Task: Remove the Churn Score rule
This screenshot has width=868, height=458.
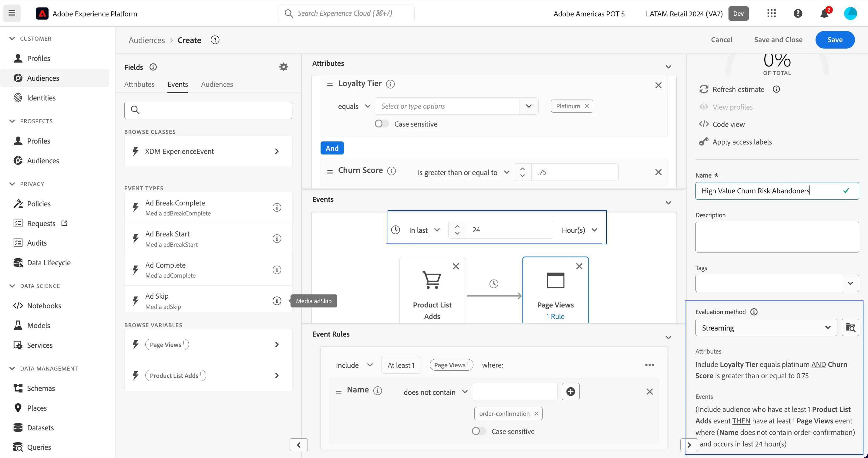Action: click(x=658, y=172)
